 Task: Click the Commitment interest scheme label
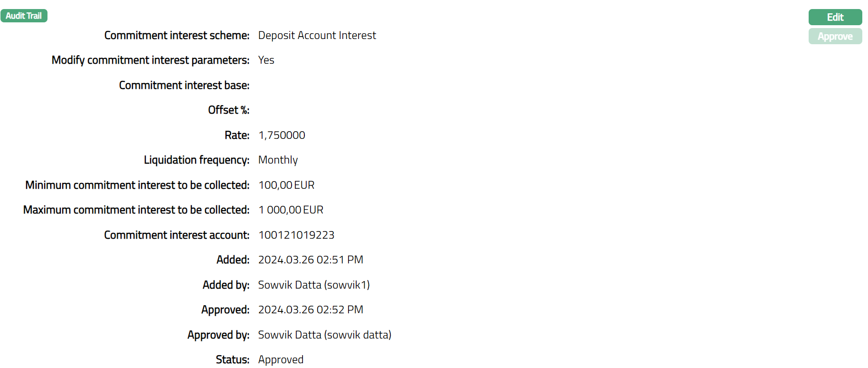click(x=177, y=36)
